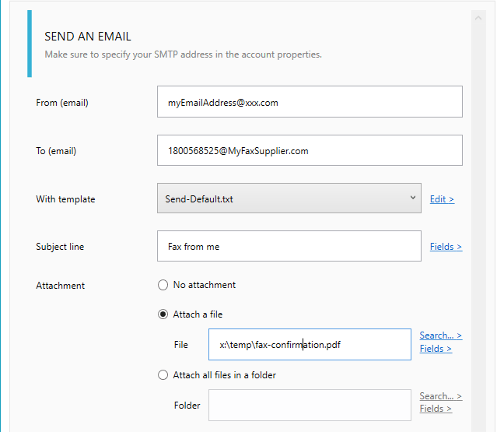Open the With template dropdown
The image size is (504, 432).
289,198
